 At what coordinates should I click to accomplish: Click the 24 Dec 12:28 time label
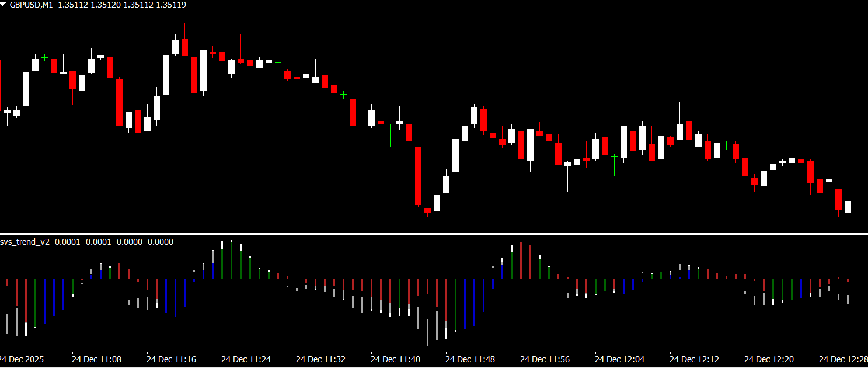[x=843, y=359]
